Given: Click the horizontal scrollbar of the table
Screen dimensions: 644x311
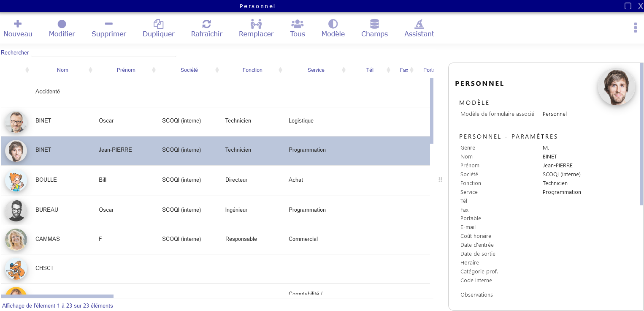Looking at the screenshot, I should click(x=57, y=296).
